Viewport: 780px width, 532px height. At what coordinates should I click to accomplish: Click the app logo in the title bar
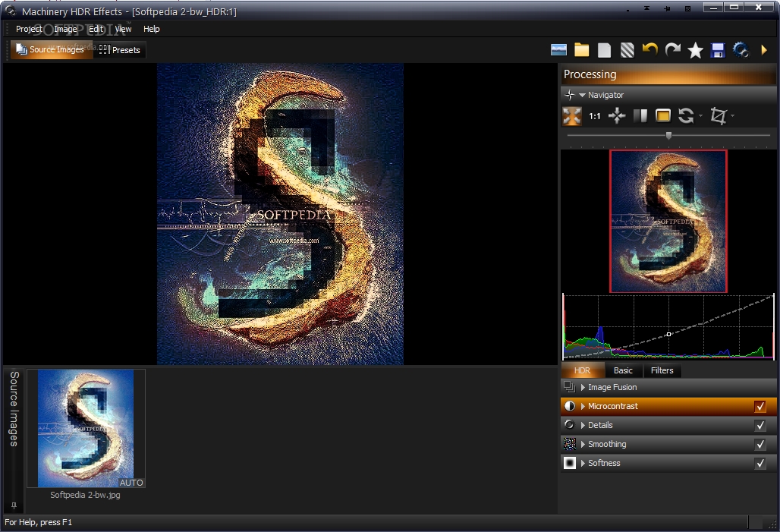(10, 11)
